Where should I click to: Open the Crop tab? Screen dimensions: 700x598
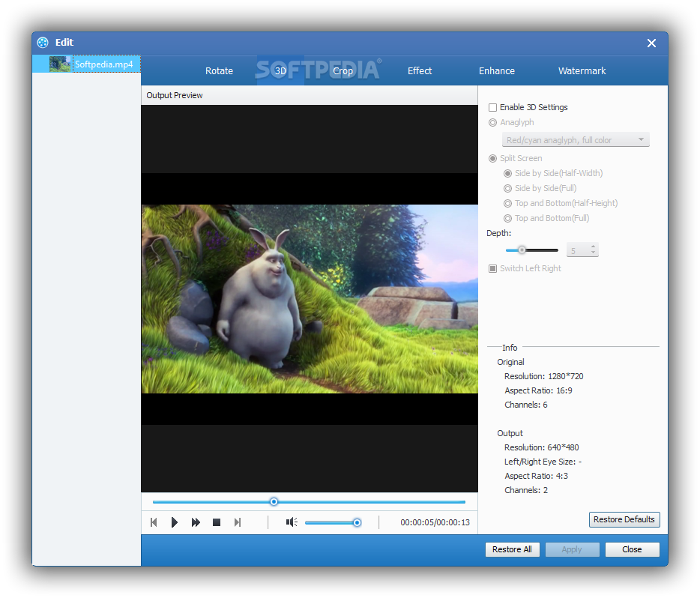pos(343,71)
